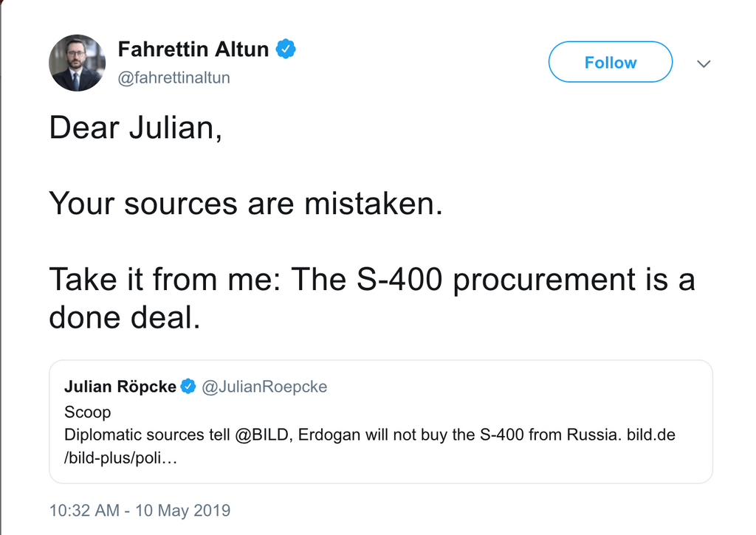Open the @fahrettinaltun handle
Screen dimensions: 756x535
174,77
